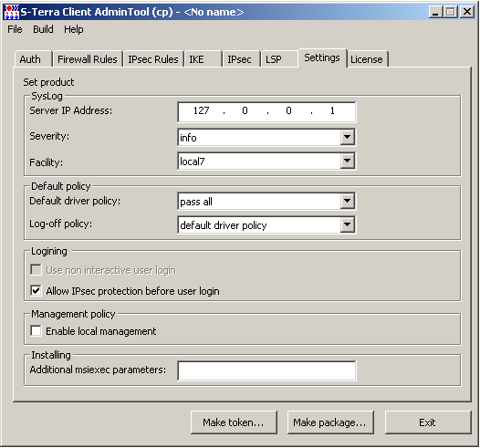This screenshot has width=480, height=448.
Task: Maximize the AdminTool window
Action: coord(450,12)
